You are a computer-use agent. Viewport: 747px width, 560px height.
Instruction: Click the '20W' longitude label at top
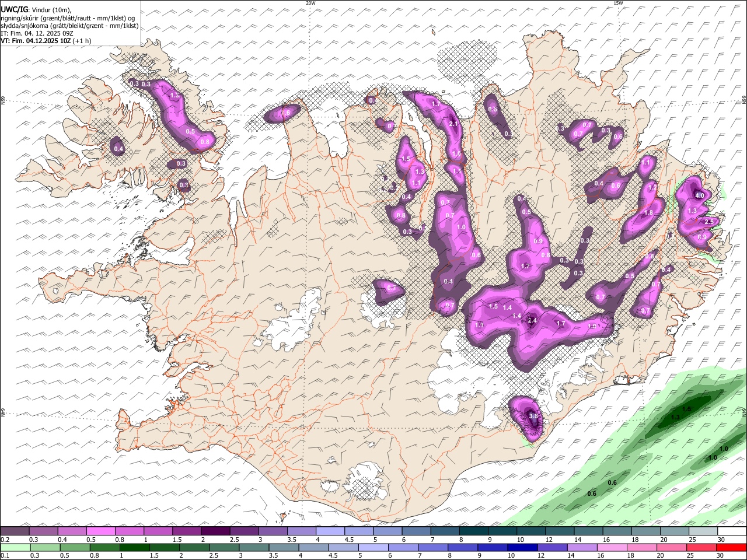point(310,3)
